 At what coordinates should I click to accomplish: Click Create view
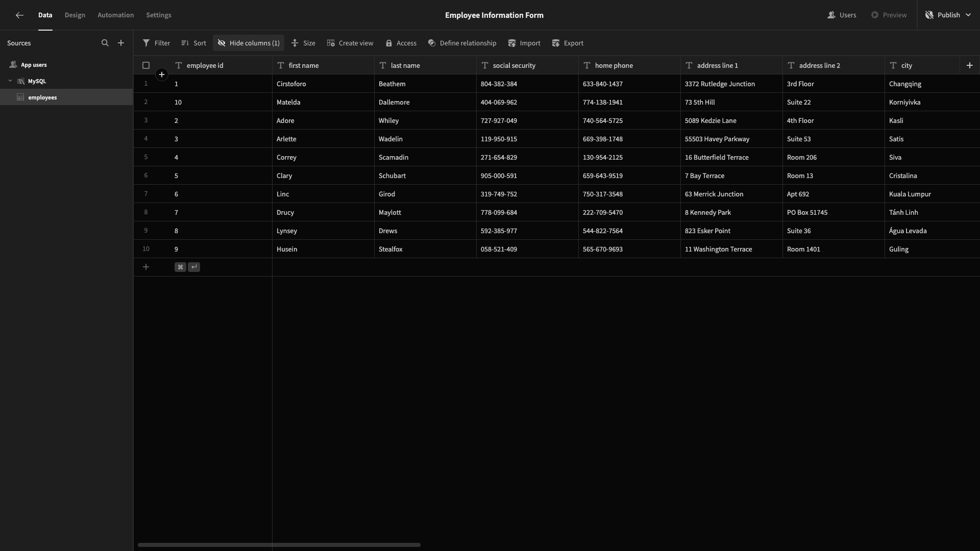coord(350,43)
